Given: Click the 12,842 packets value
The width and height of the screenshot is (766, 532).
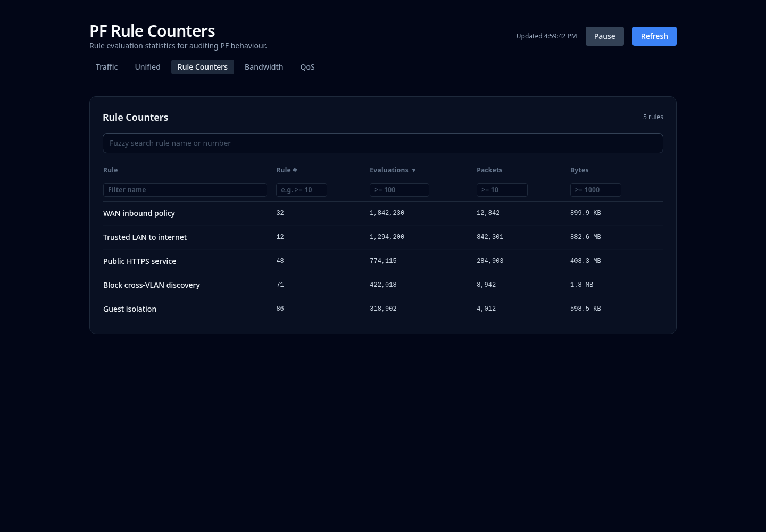Looking at the screenshot, I should click(x=488, y=213).
